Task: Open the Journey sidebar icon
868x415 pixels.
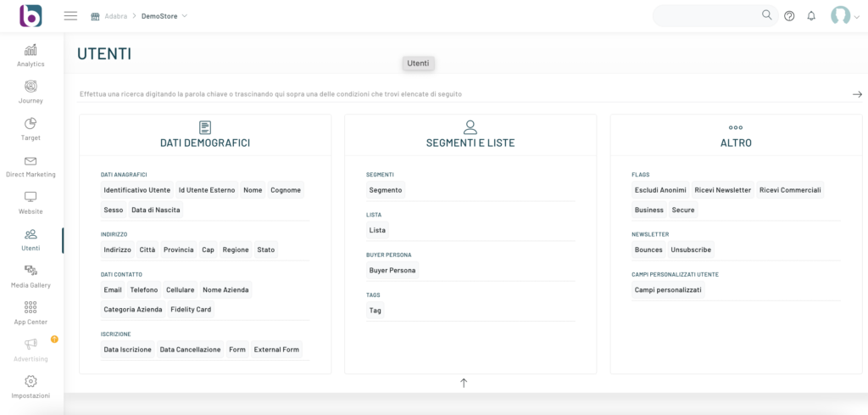Action: [31, 87]
